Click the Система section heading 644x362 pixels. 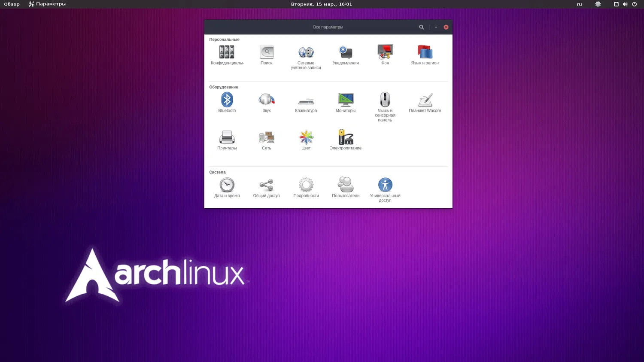[217, 172]
